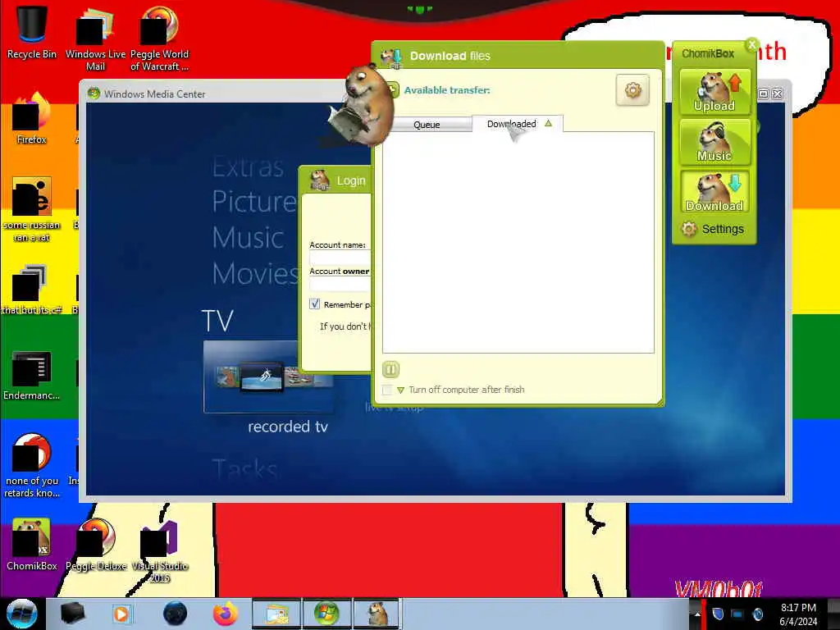Click the Download files window icon
This screenshot has width=840, height=630.
coord(392,57)
